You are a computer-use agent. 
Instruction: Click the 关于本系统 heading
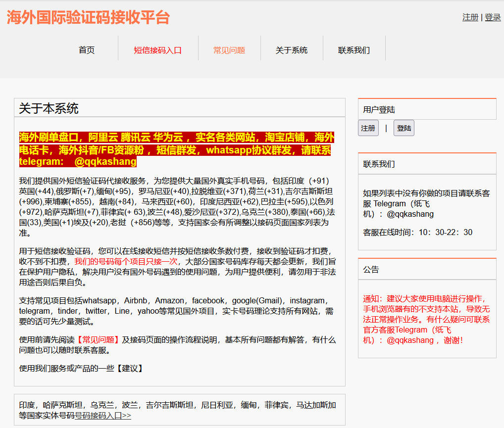pyautogui.click(x=49, y=108)
